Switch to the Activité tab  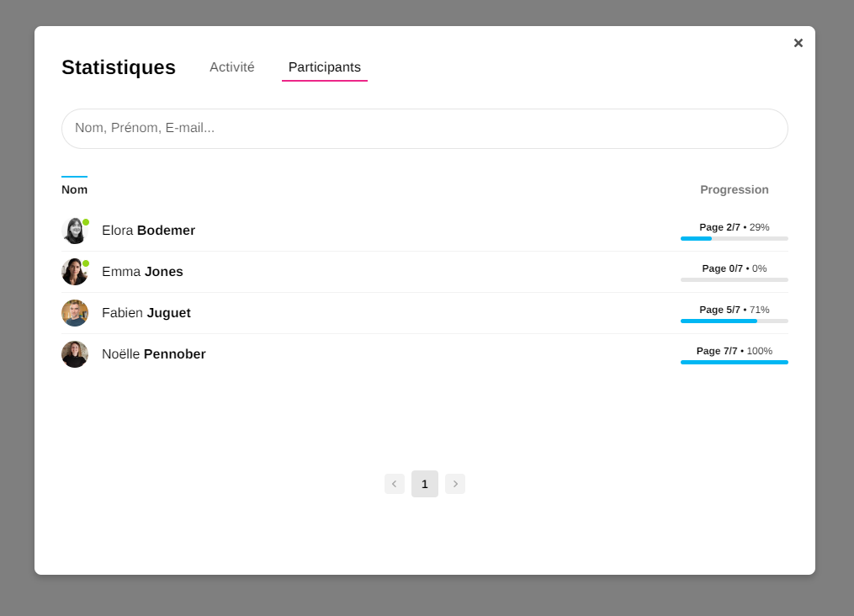pos(231,67)
